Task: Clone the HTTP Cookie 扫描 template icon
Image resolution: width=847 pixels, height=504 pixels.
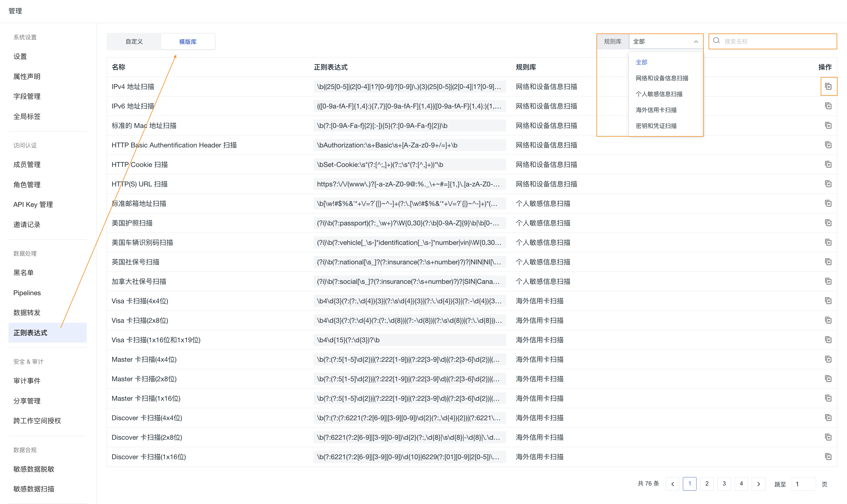Action: pos(828,164)
